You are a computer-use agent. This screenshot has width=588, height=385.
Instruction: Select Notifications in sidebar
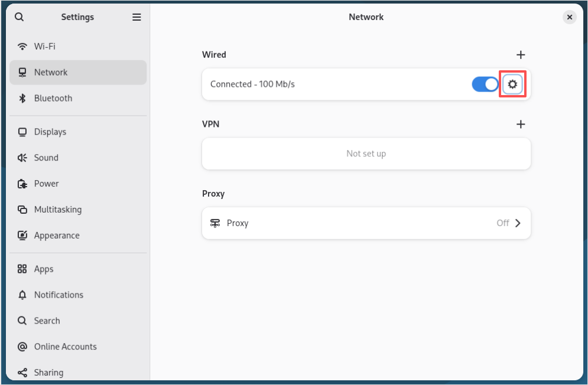[59, 295]
